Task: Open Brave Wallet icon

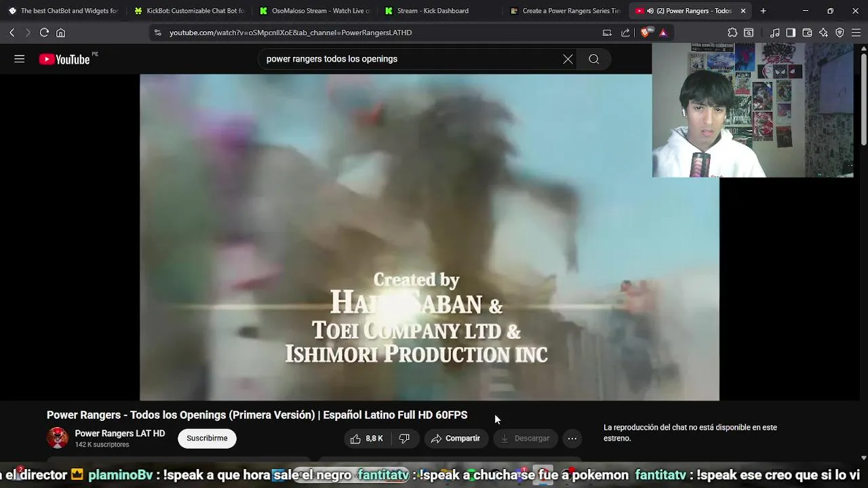Action: 807,33
